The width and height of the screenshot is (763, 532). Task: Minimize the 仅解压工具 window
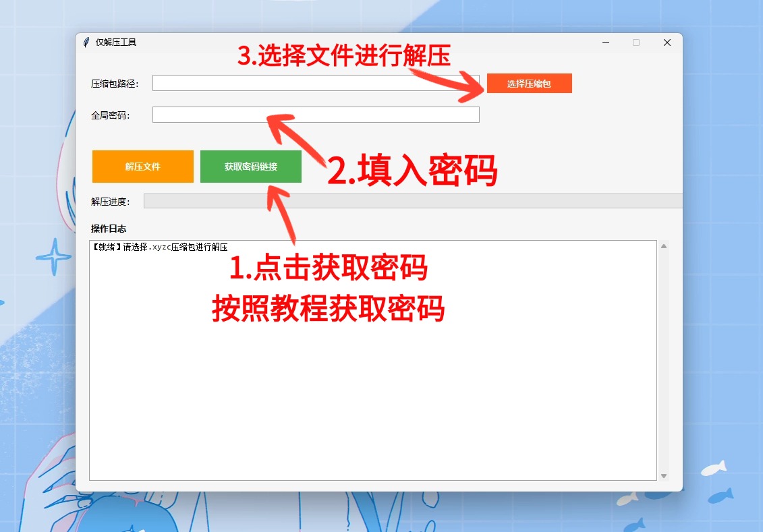[x=605, y=42]
